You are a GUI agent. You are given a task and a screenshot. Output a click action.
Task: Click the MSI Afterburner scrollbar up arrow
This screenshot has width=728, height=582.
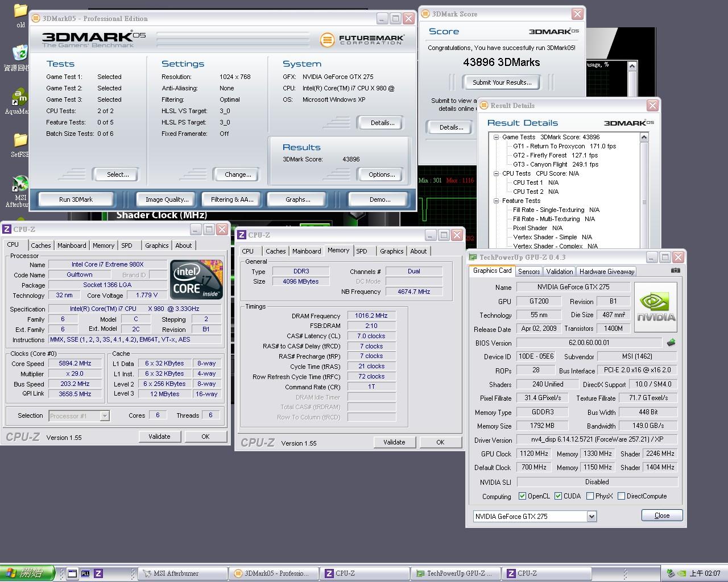pos(632,66)
